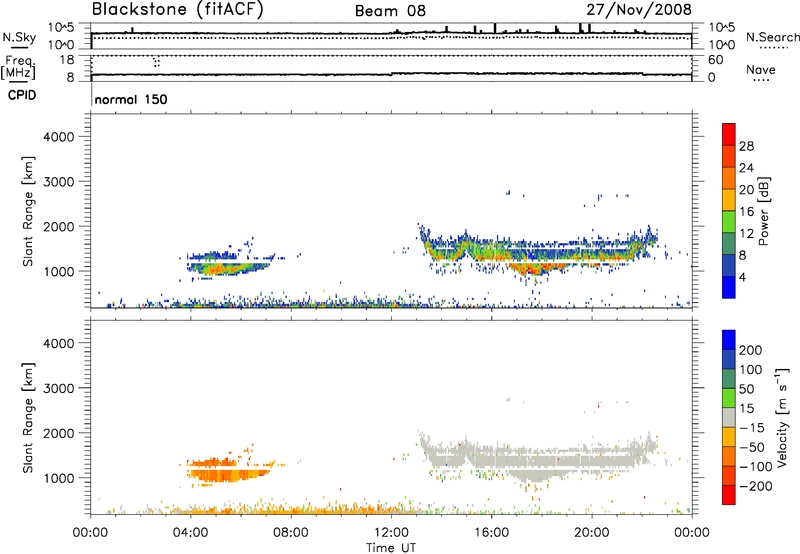Click the "4" label on the power color bar
Screen dimensions: 800x554
(x=742, y=277)
